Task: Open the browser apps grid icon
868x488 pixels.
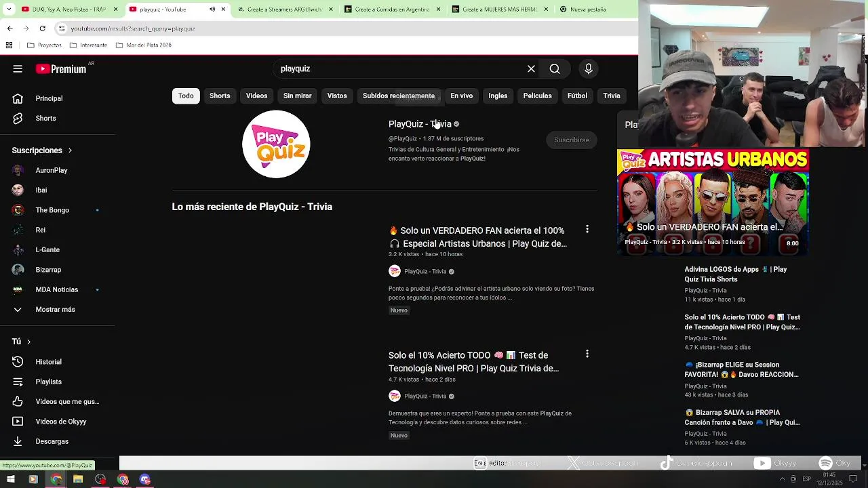Action: pyautogui.click(x=9, y=45)
